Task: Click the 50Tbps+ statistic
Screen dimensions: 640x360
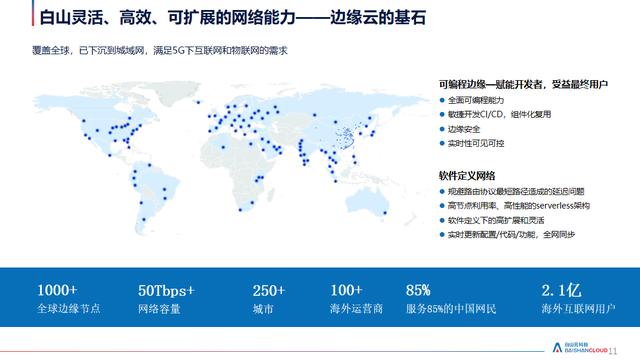Action: 166,291
